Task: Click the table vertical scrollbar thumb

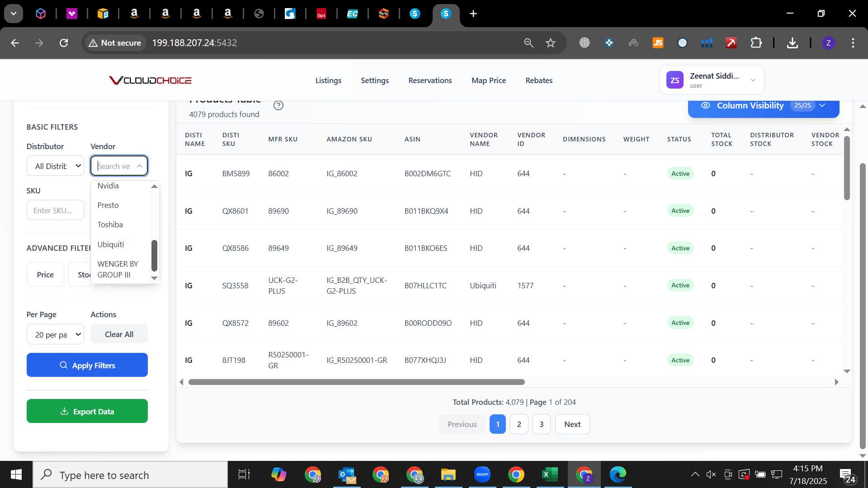Action: 847,167
